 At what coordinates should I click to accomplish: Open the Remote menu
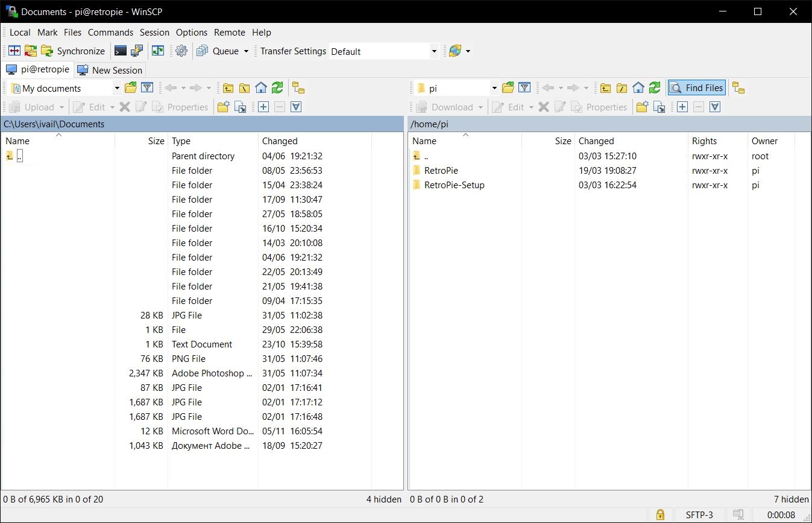[x=230, y=33]
